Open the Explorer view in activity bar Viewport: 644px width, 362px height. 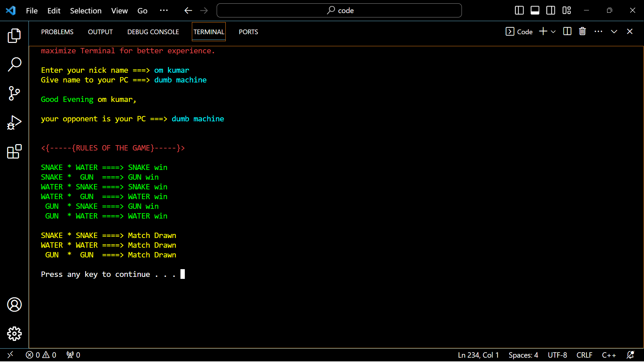(x=14, y=36)
